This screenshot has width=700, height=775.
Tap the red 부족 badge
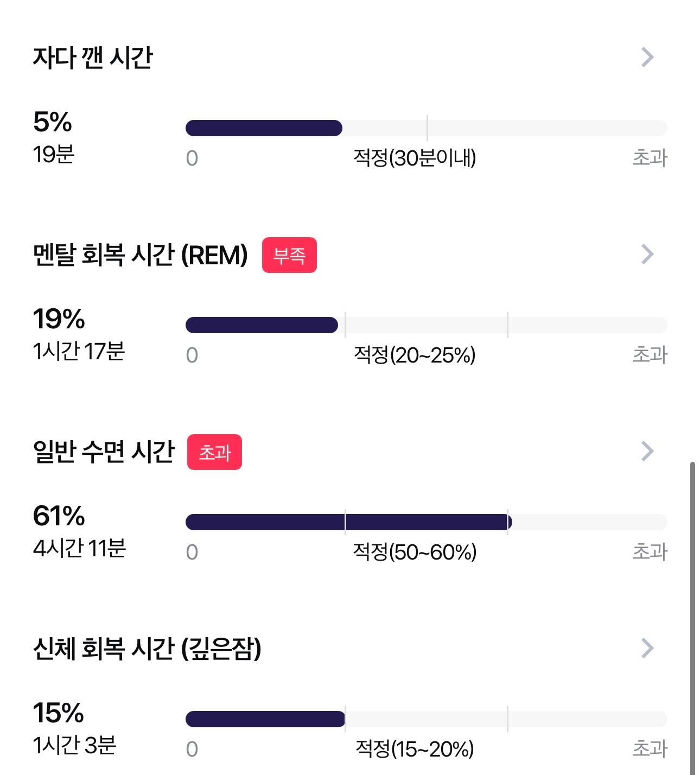coord(289,255)
